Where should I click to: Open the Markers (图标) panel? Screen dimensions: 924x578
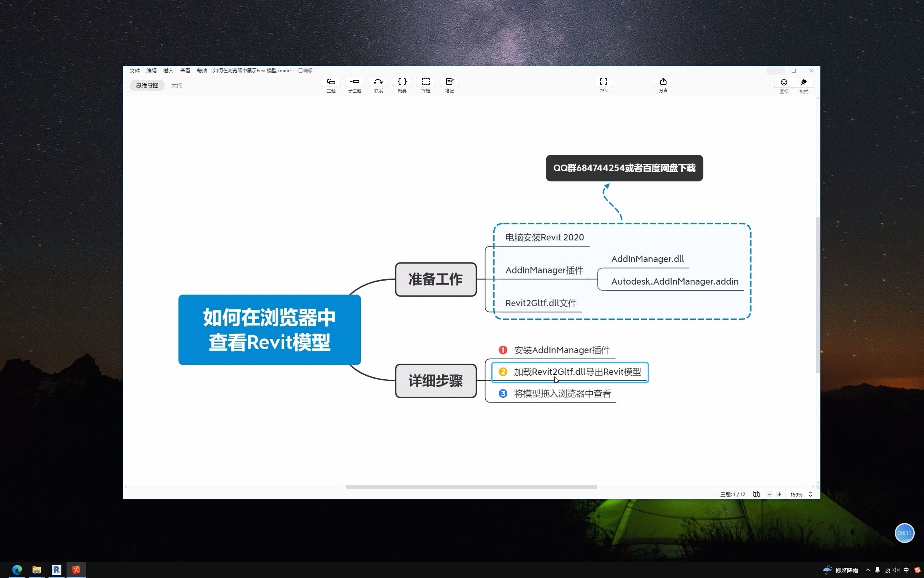[784, 83]
